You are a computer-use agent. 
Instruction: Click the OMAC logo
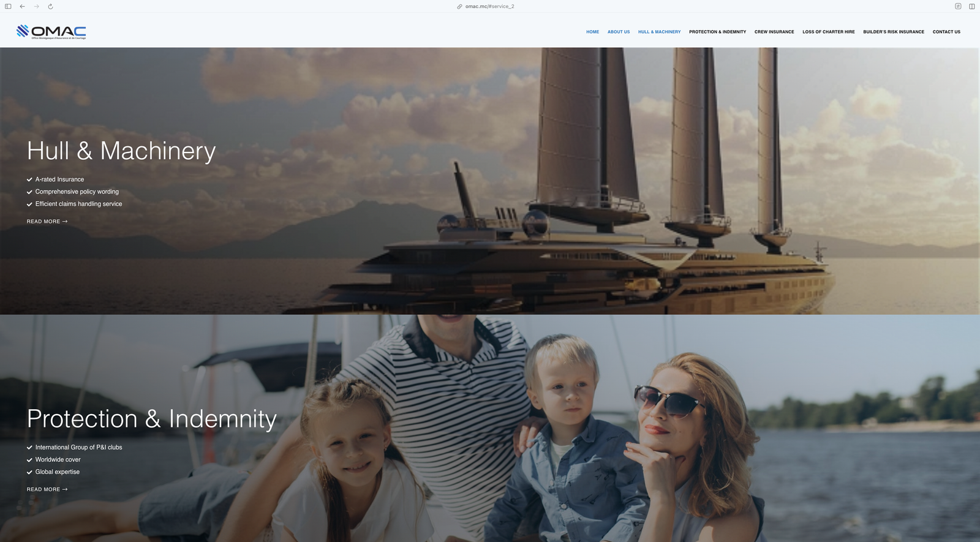click(x=51, y=31)
